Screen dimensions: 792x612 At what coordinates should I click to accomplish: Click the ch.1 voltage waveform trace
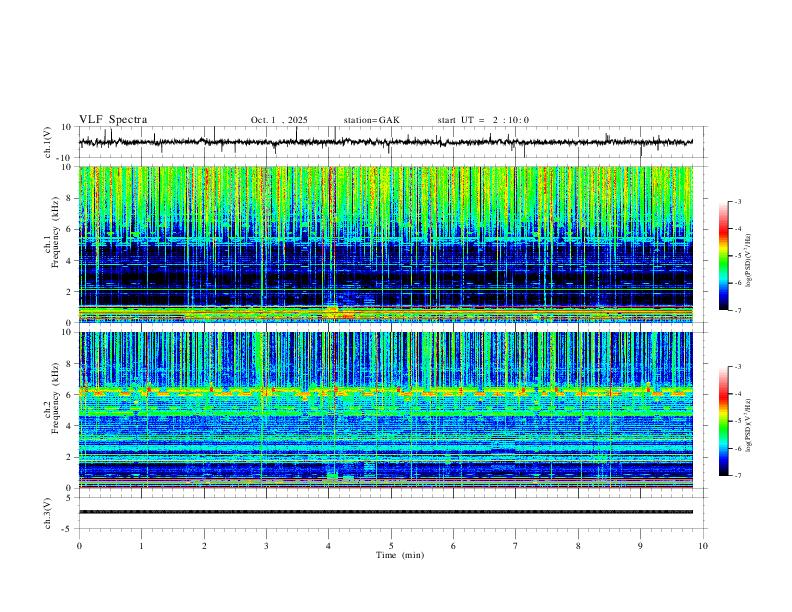(385, 142)
